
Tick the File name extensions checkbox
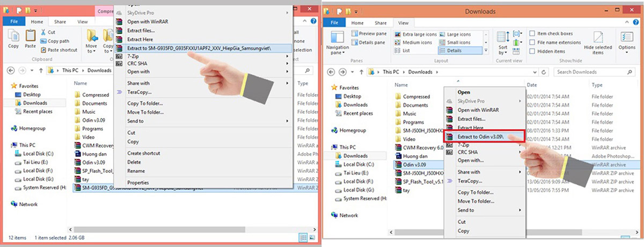tap(532, 42)
